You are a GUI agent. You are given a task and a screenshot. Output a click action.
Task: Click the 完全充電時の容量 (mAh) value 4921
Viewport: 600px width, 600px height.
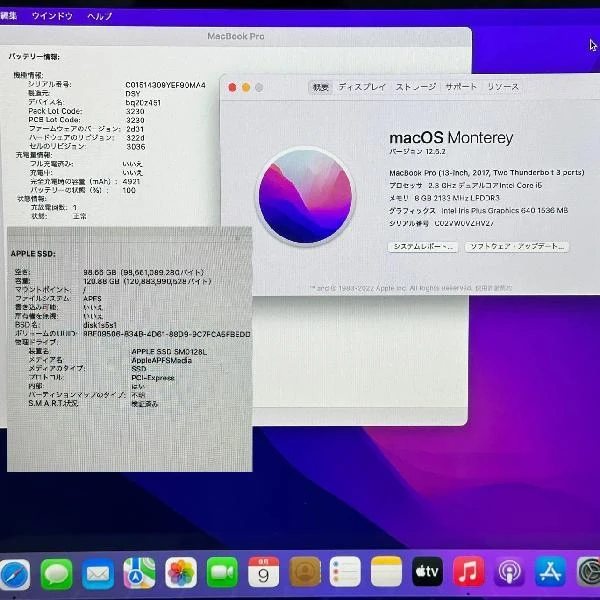(x=131, y=182)
